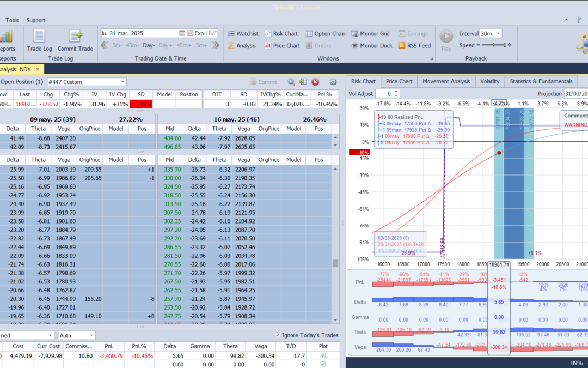Show the Monitor Grid window
Viewport: 588px width, 368px height.
370,33
